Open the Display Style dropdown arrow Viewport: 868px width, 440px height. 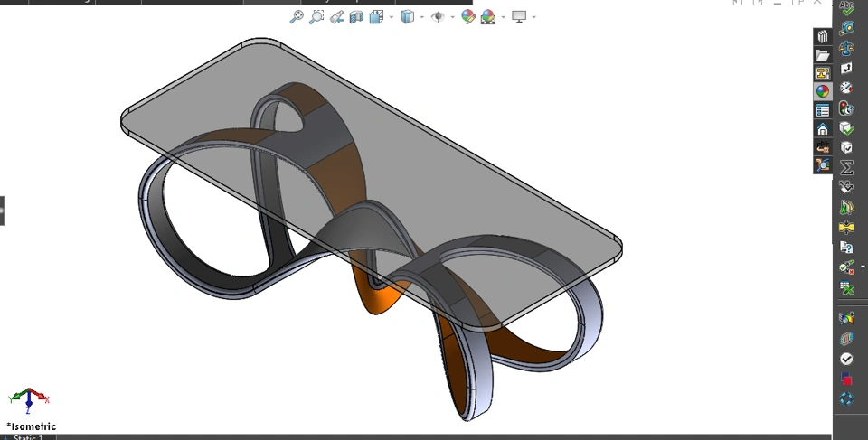coord(422,17)
